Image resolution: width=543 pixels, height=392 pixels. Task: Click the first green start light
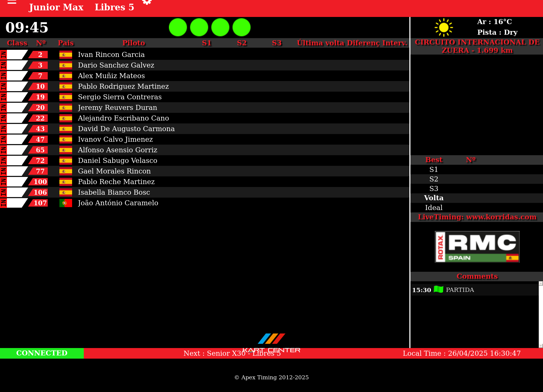178,27
